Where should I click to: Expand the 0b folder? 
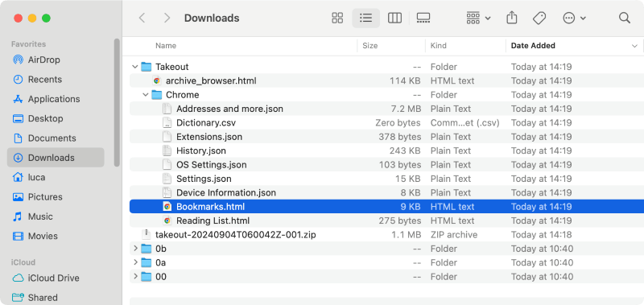(x=135, y=249)
